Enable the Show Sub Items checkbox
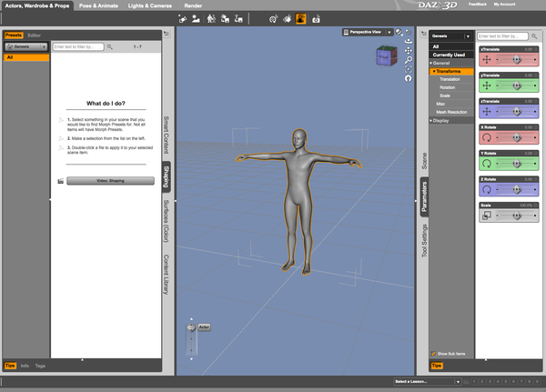This screenshot has height=392, width=546. (432, 353)
